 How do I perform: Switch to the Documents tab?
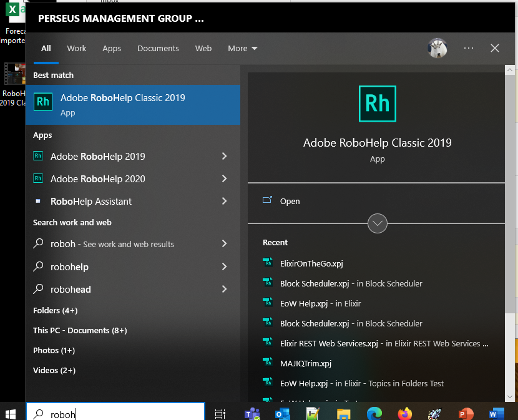coord(158,48)
